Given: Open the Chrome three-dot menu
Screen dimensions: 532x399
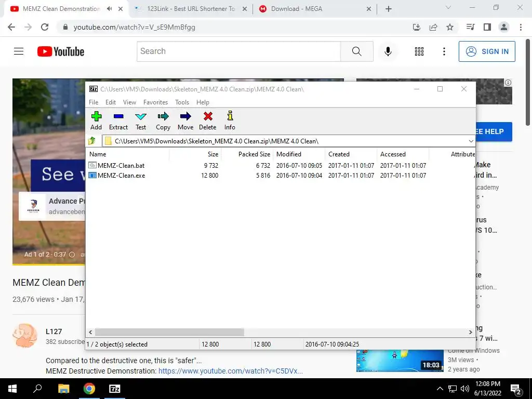Looking at the screenshot, I should (521, 27).
